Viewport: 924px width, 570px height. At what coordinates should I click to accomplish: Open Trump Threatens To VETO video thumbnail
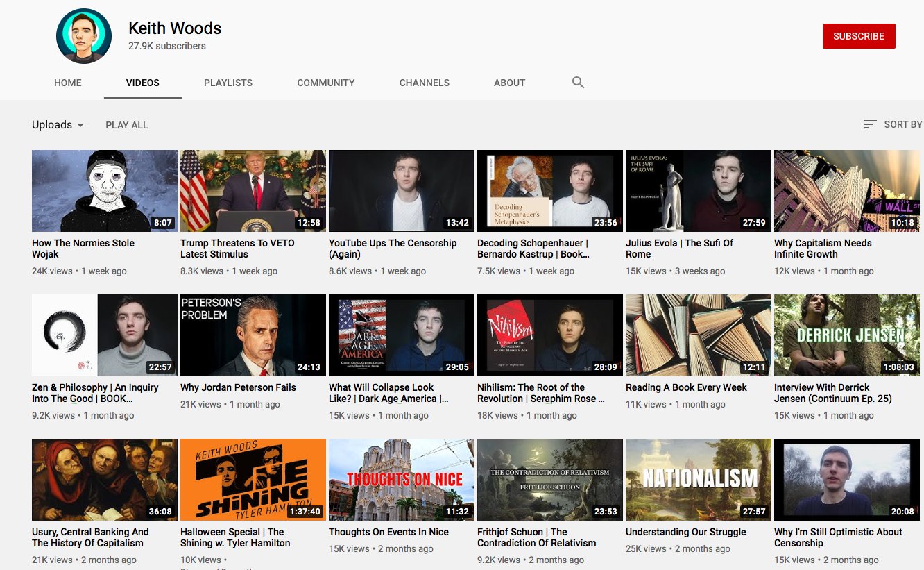tap(253, 191)
